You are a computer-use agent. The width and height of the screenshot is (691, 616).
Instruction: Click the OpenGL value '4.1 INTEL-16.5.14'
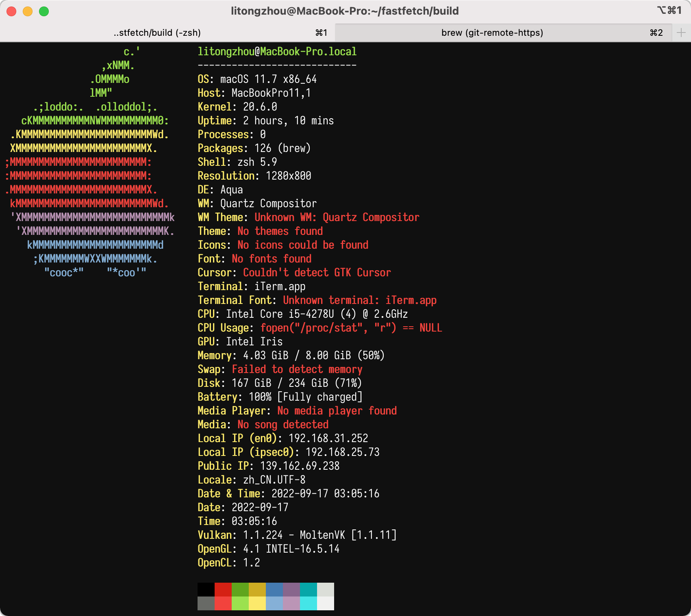291,549
